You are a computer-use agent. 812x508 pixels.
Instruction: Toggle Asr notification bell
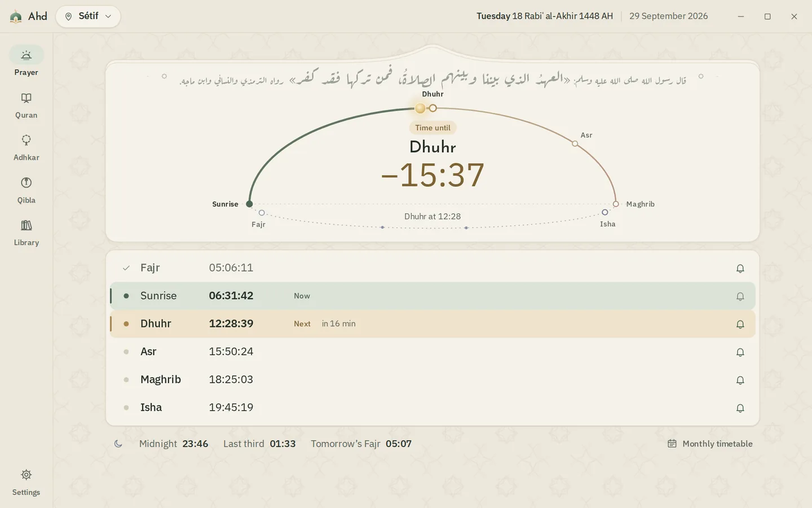tap(740, 352)
